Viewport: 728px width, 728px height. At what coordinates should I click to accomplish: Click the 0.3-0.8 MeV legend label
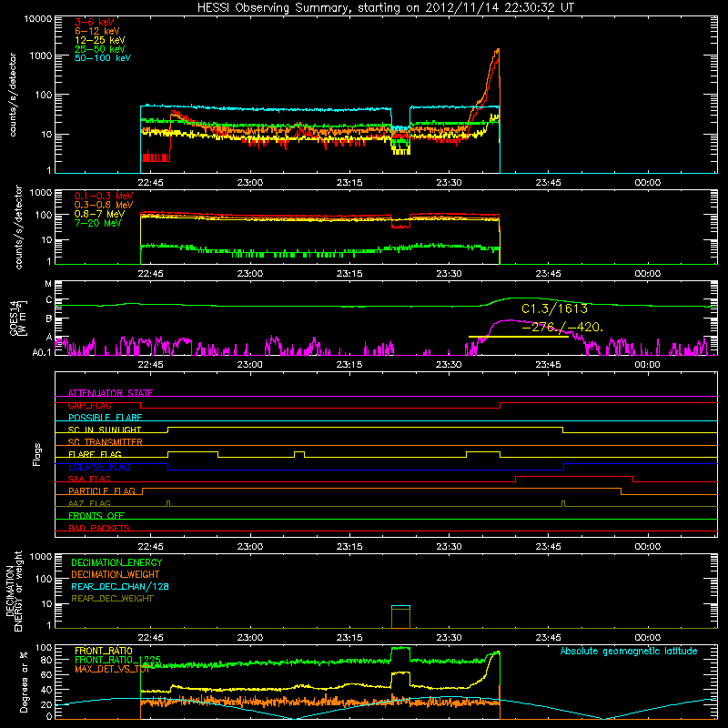pos(104,205)
